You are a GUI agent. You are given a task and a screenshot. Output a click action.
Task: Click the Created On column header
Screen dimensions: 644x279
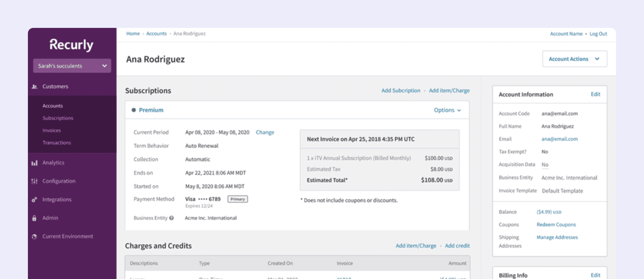[280, 263]
